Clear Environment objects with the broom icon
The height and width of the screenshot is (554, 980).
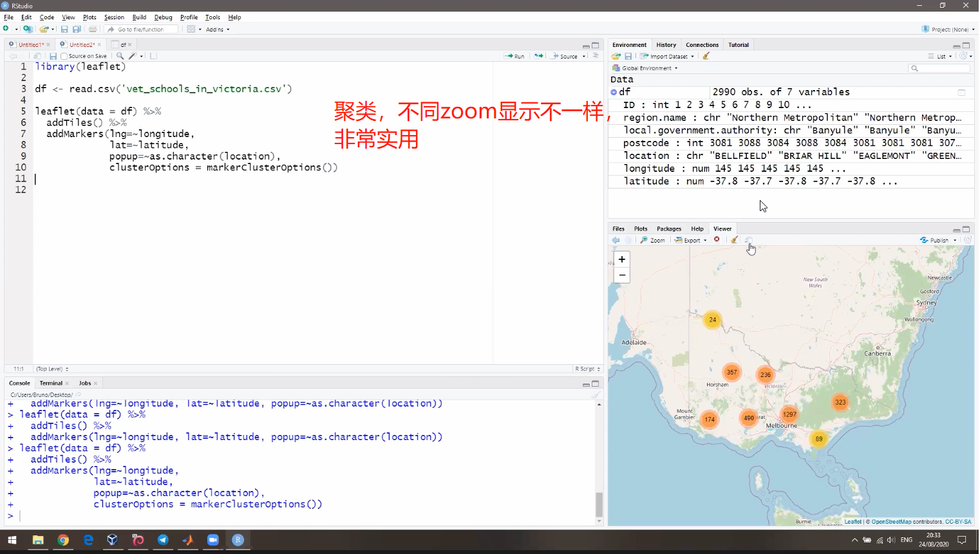tap(706, 56)
